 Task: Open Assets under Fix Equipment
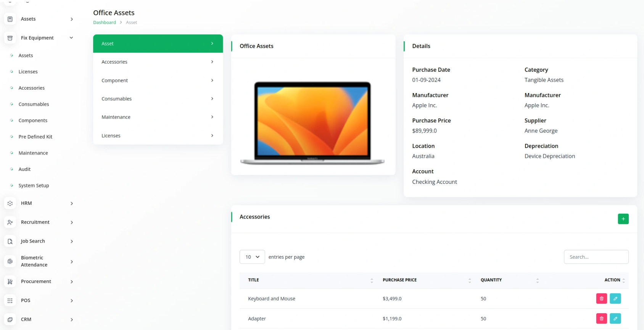[x=26, y=55]
